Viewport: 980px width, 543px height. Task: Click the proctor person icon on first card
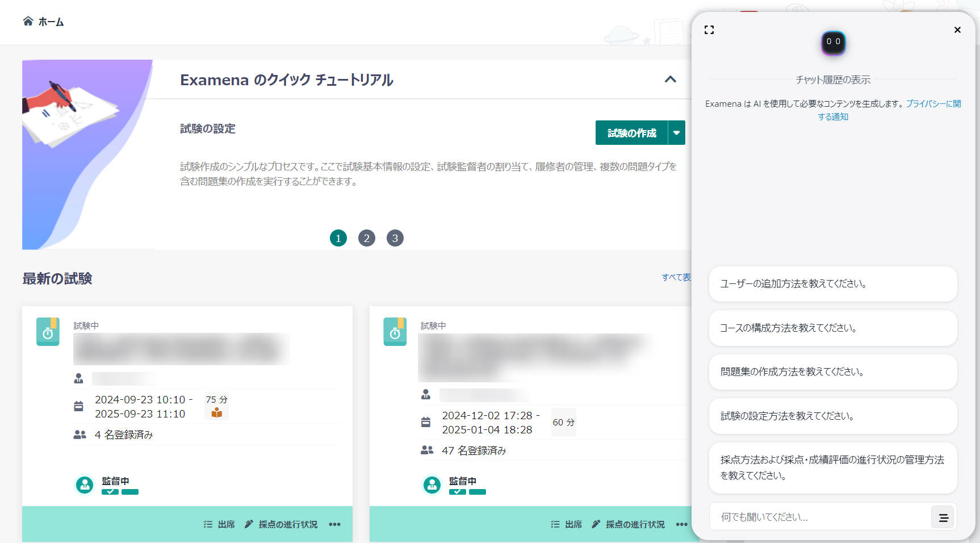click(x=78, y=378)
